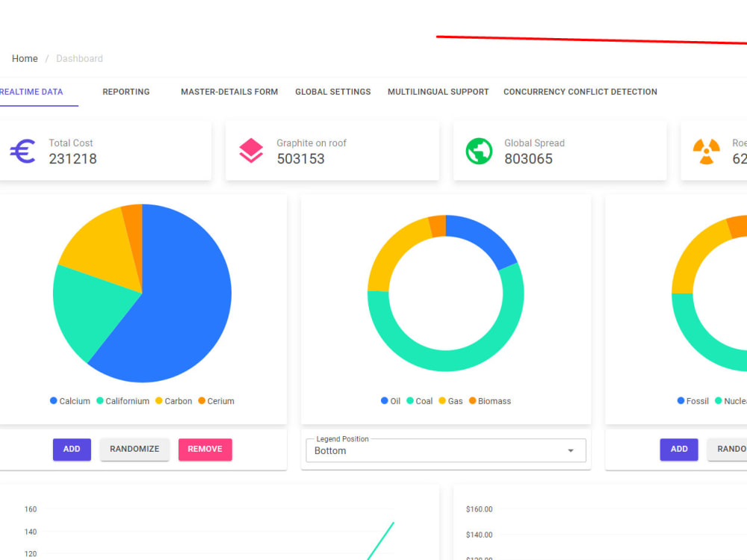The image size is (747, 560).
Task: Open the Realtime Data tab
Action: 31,92
